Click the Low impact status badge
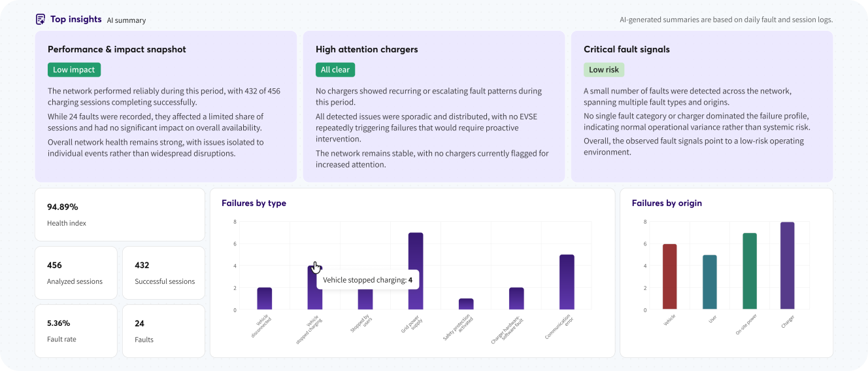This screenshot has height=371, width=868. [x=74, y=70]
